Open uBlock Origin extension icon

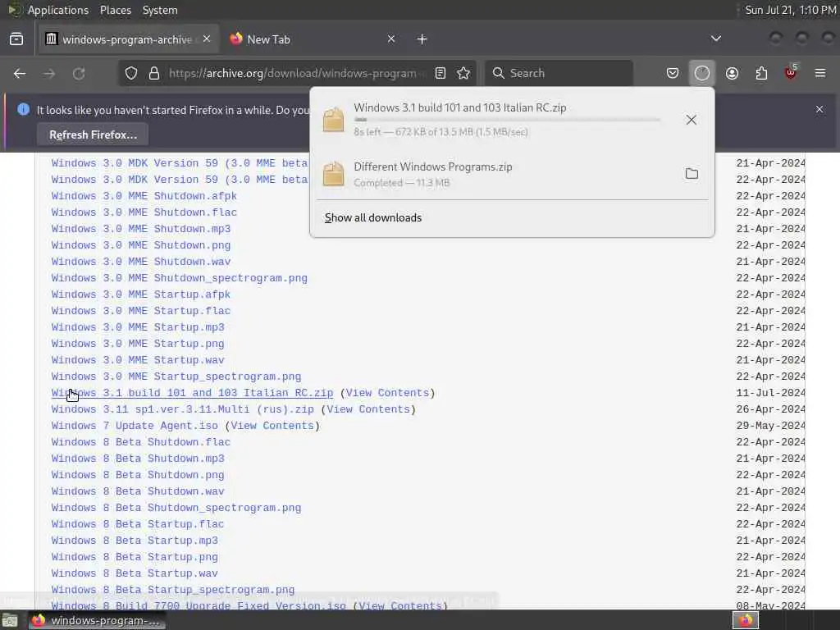tap(791, 72)
